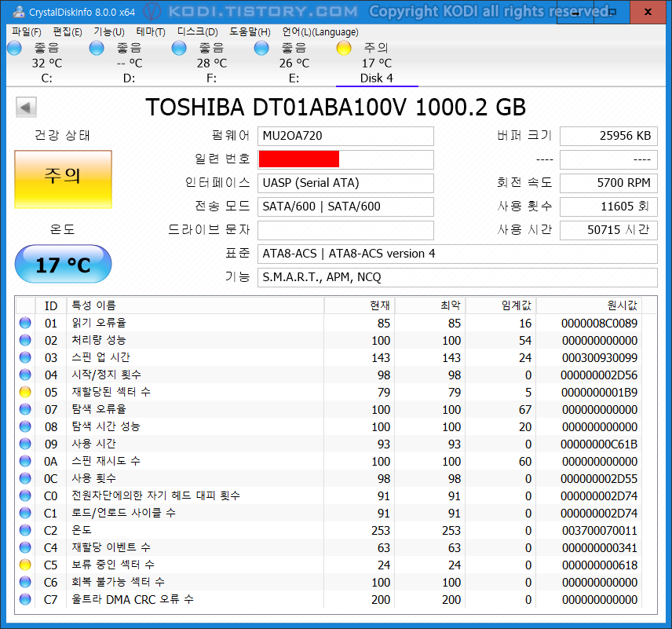Click the power on count 11605 회
672x629 pixels.
[608, 207]
